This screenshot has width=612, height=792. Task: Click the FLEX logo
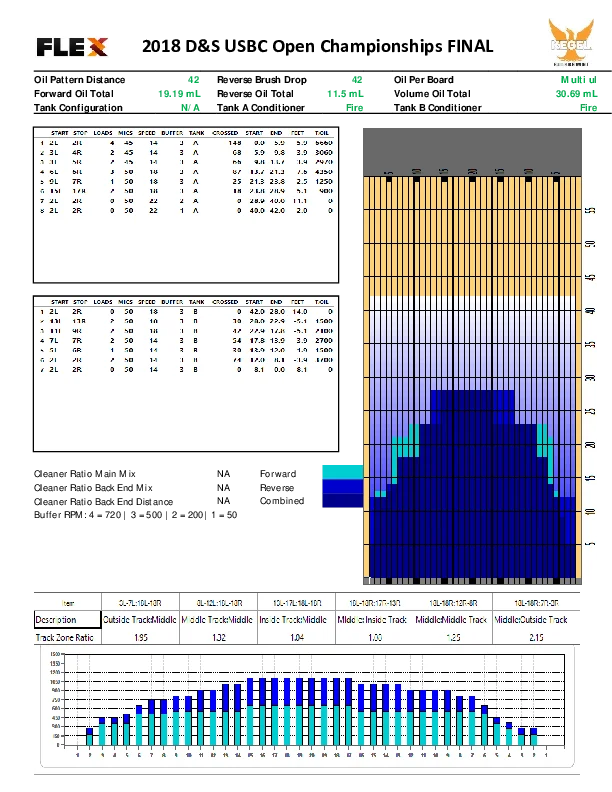pos(72,47)
